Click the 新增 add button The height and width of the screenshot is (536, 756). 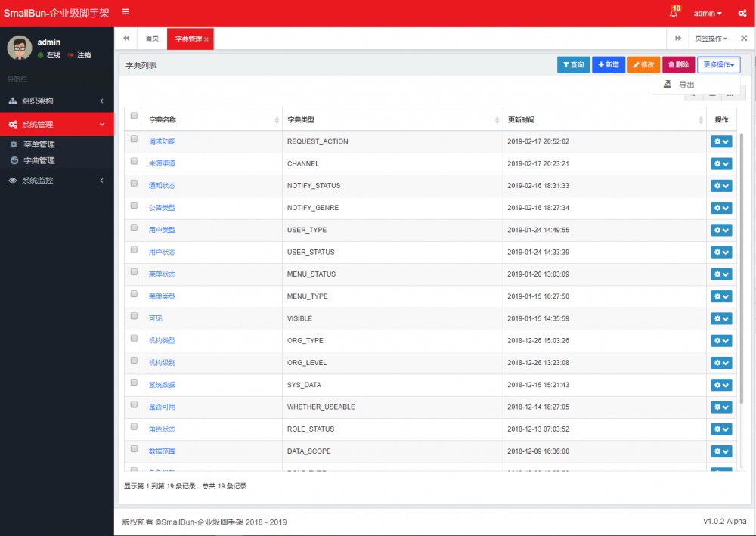coord(608,64)
